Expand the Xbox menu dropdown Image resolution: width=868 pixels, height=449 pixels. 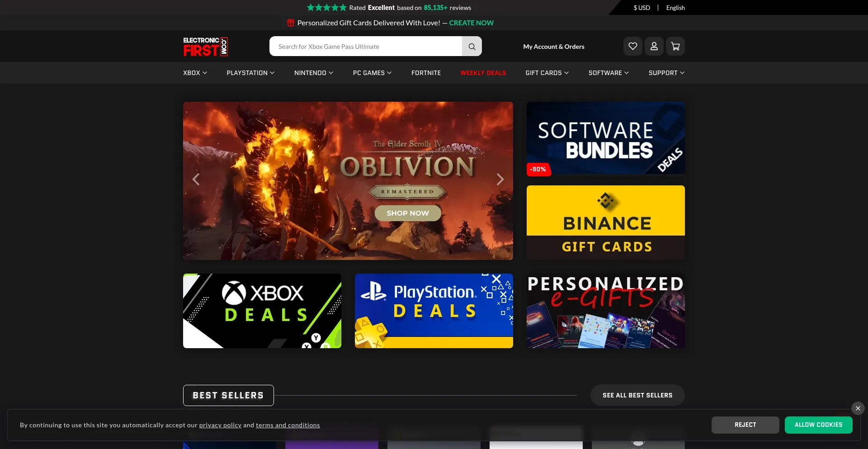[195, 73]
